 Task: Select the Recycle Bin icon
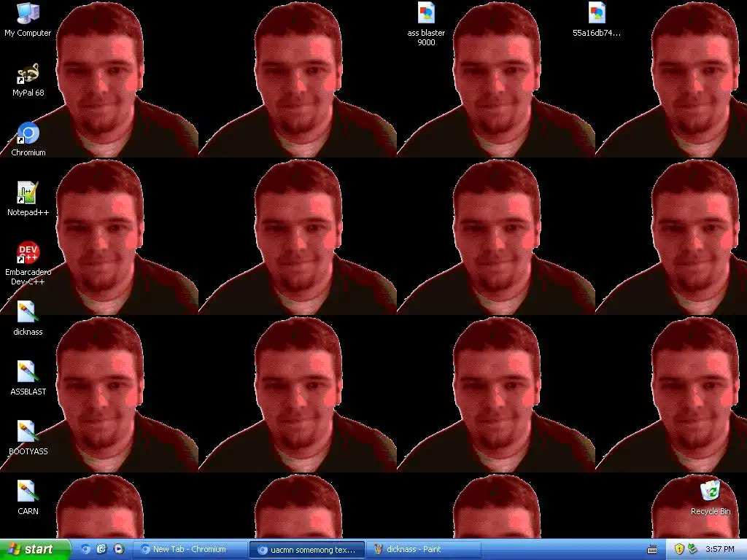[711, 497]
